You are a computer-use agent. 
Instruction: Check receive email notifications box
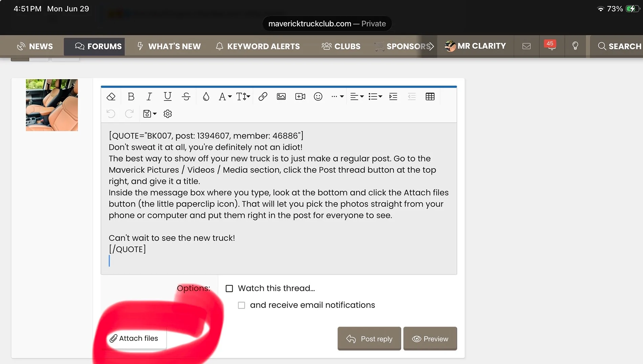(x=241, y=305)
